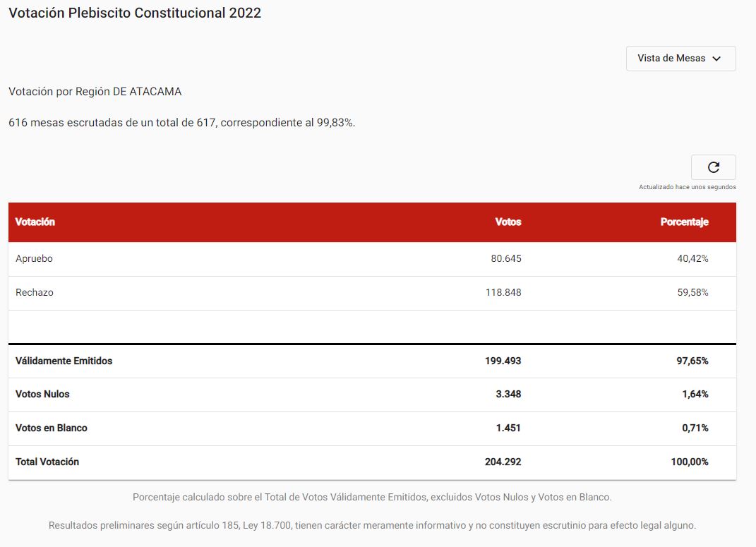Click the refresh results icon
The width and height of the screenshot is (756, 547).
(713, 167)
